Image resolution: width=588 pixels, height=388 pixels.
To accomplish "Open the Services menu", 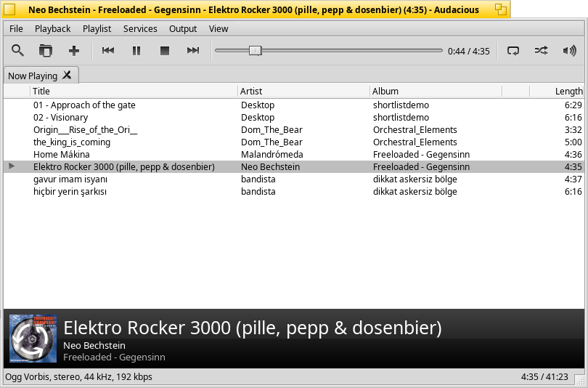I will [140, 28].
